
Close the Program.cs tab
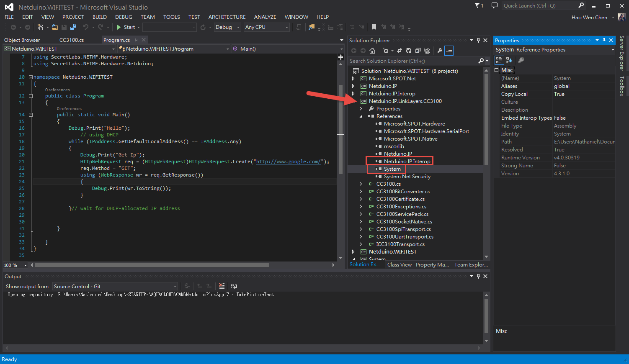(x=144, y=40)
